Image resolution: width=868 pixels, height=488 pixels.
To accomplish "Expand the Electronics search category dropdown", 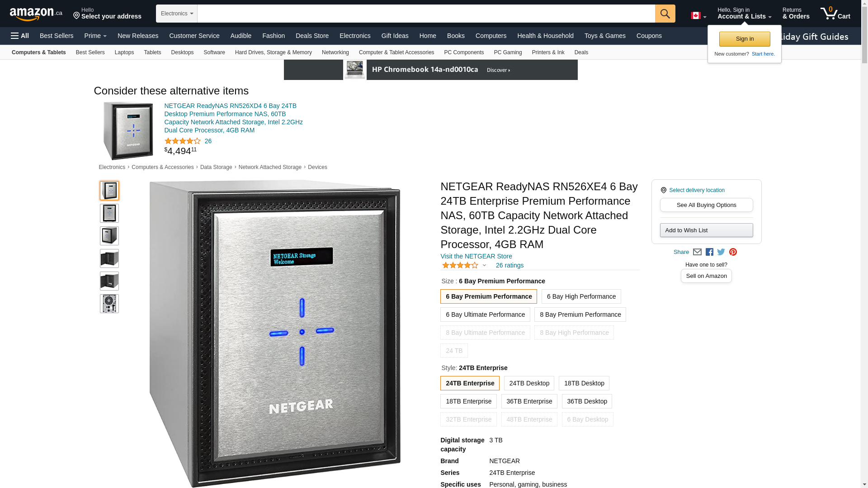I will coord(177,14).
